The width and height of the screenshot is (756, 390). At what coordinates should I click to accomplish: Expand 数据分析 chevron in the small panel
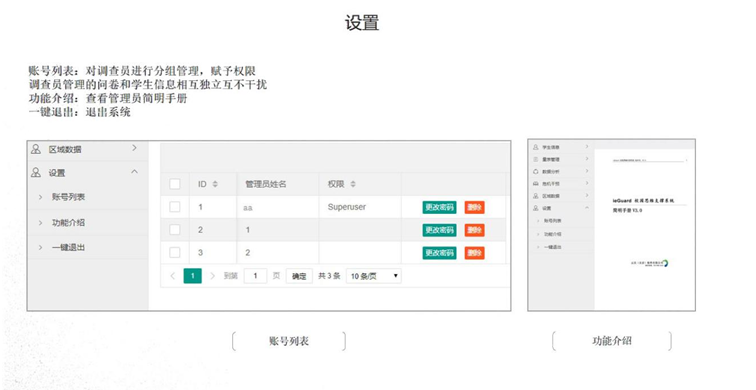click(587, 171)
